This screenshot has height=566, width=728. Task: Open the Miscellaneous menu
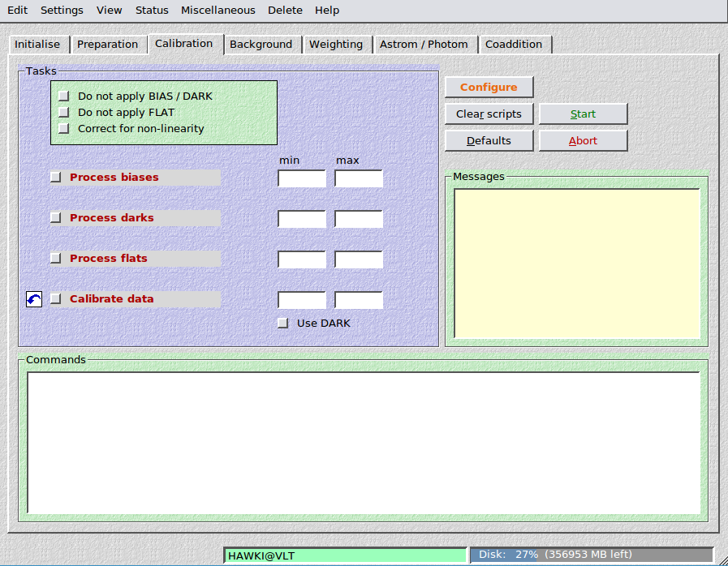pos(218,11)
